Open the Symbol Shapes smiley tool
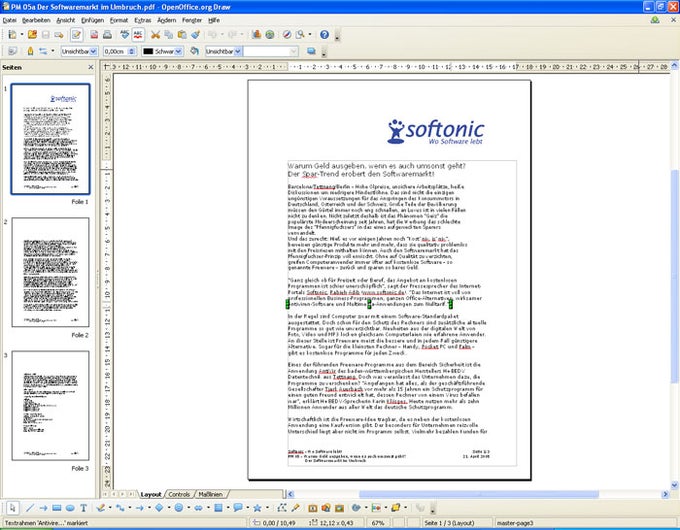Viewport: 680px width, 530px height. [x=179, y=507]
